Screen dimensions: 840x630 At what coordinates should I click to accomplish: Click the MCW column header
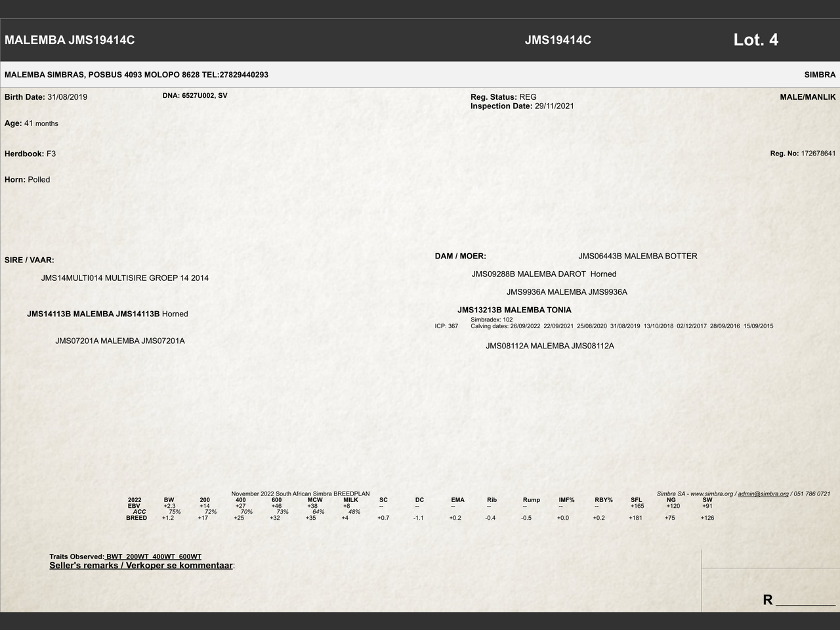click(x=315, y=500)
